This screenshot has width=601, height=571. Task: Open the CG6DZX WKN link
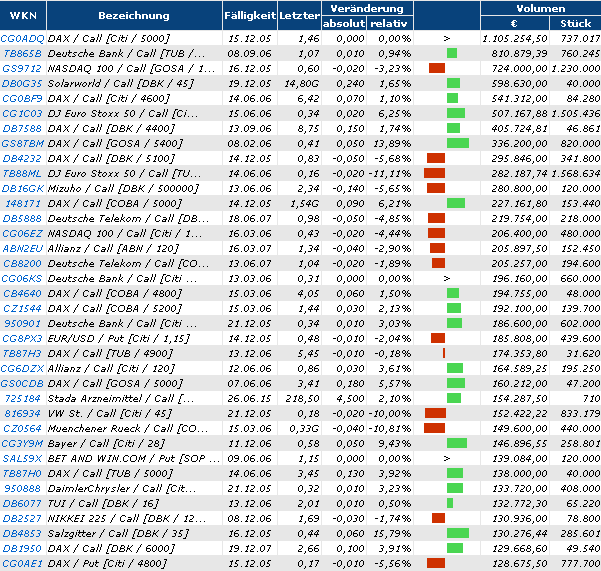(22, 369)
